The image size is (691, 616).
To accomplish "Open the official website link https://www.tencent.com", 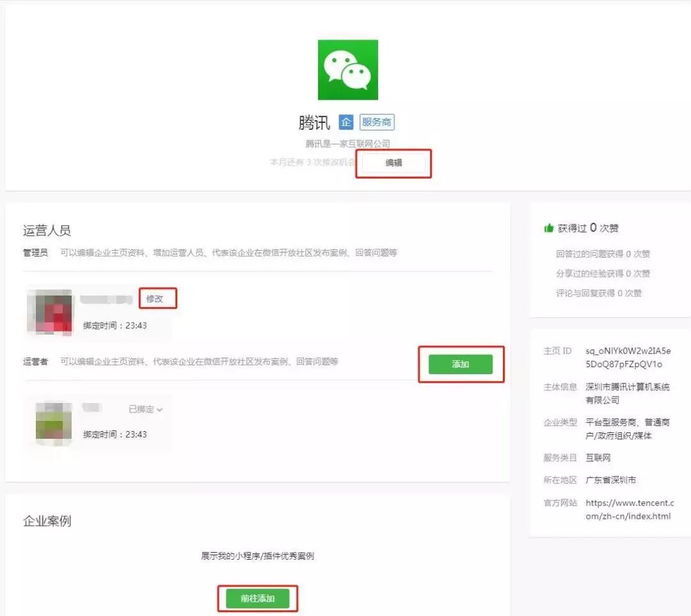I will (x=630, y=509).
